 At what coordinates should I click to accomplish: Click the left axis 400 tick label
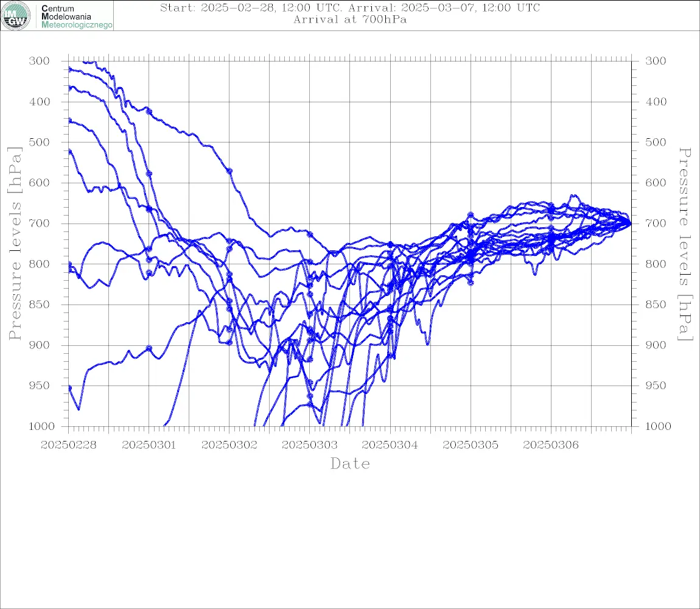click(x=39, y=102)
